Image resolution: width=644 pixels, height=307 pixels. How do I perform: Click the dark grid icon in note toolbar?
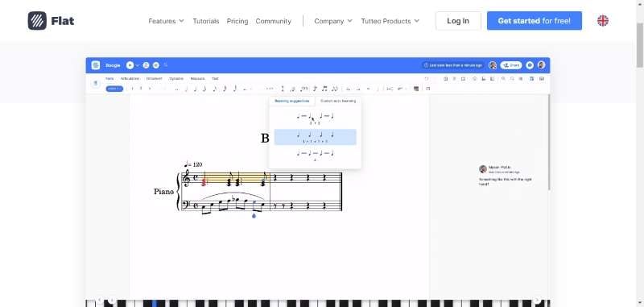(416, 89)
